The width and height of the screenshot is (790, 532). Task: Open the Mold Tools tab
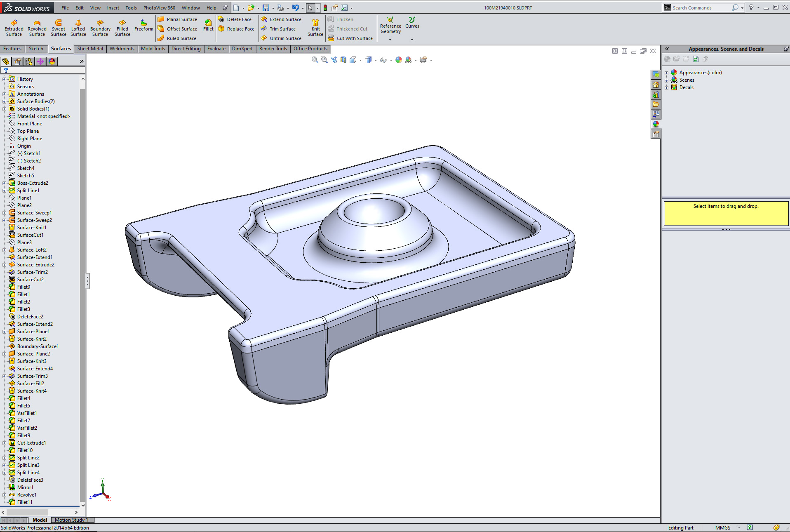[x=153, y=49]
